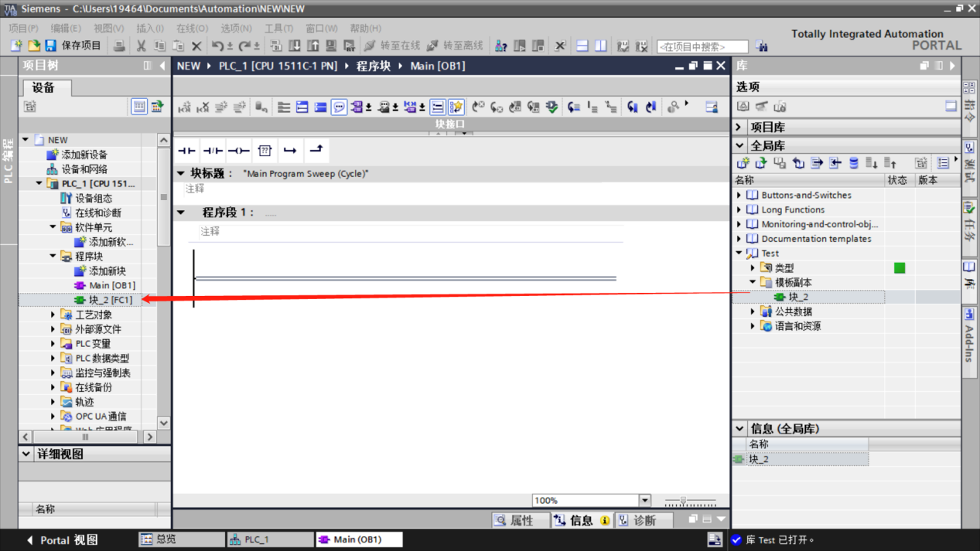The image size is (980, 551).
Task: Toggle the list-view icon beside favorites star
Action: [x=438, y=107]
